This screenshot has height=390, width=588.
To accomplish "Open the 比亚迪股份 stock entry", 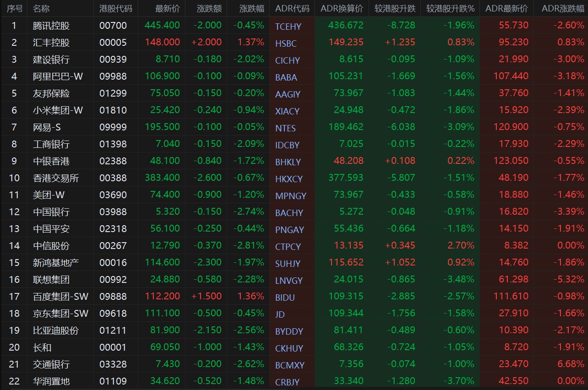I will pyautogui.click(x=56, y=330).
